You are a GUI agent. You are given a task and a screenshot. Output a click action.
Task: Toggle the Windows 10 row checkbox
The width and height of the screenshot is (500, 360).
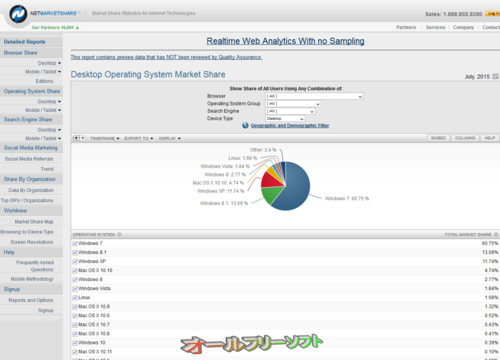click(x=75, y=343)
